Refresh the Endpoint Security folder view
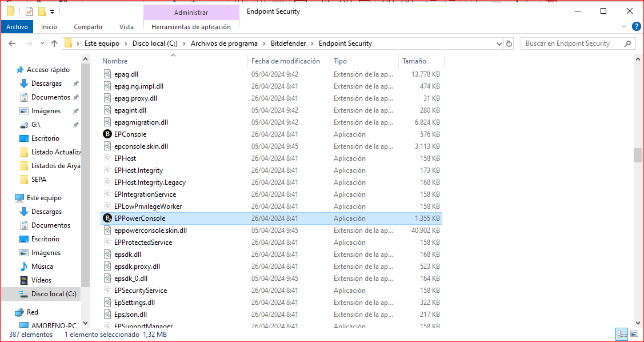 509,43
